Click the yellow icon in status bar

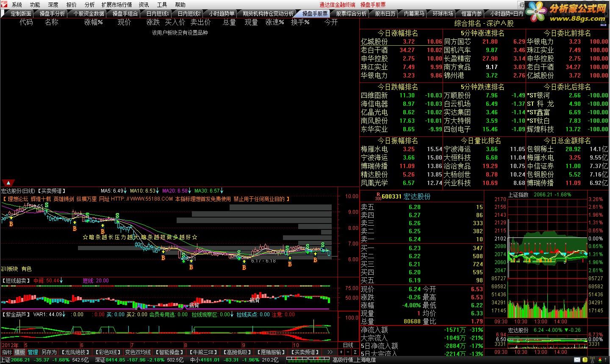point(585,360)
